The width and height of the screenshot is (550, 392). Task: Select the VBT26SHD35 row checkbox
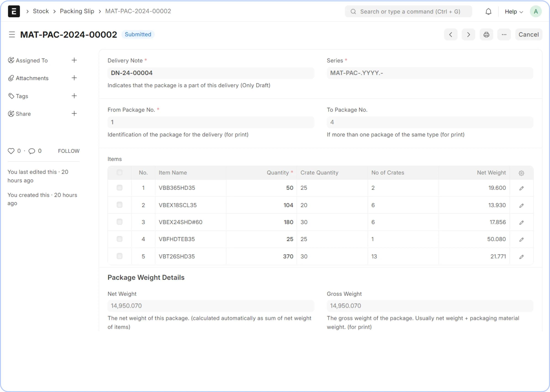pyautogui.click(x=119, y=256)
